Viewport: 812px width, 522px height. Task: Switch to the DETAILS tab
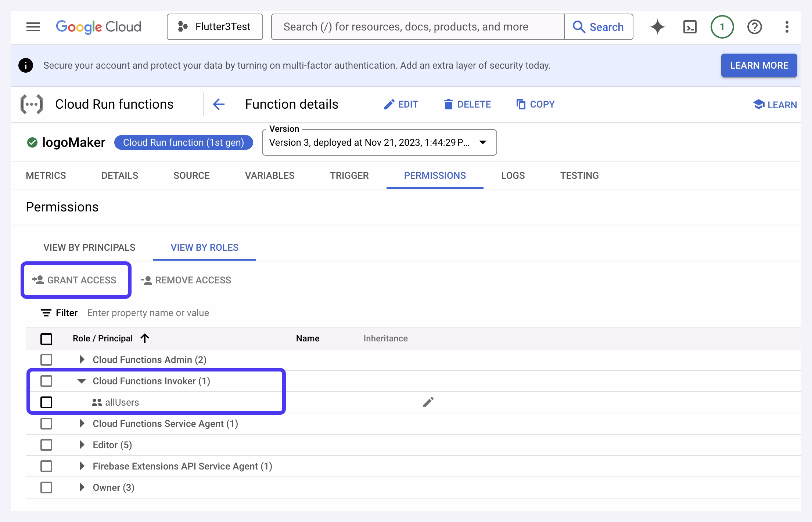coord(120,175)
